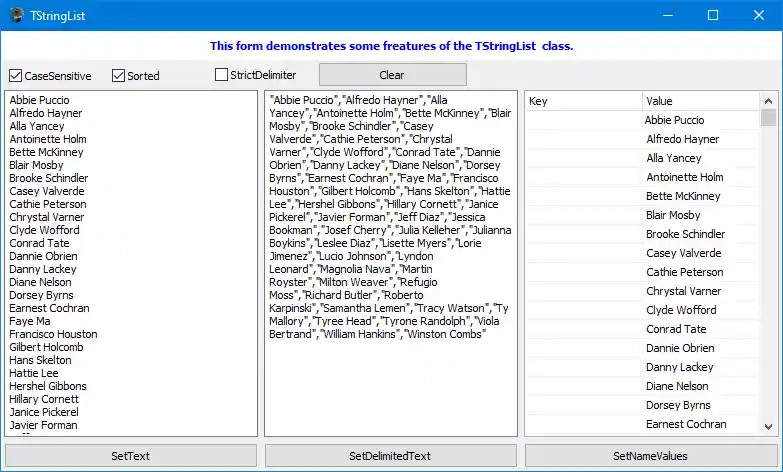Screen dimensions: 783x472
Task: Click 'Antoinette Holm' in the left text list
Action: coord(48,139)
